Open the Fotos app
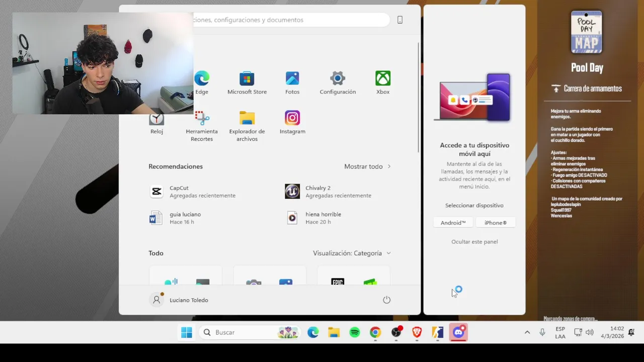644x362 pixels. (x=292, y=82)
